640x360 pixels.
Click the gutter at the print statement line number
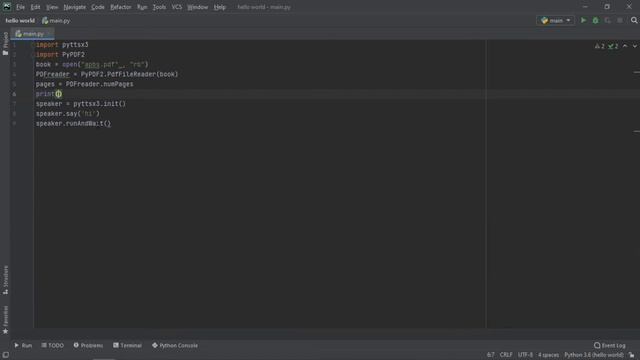click(14, 94)
